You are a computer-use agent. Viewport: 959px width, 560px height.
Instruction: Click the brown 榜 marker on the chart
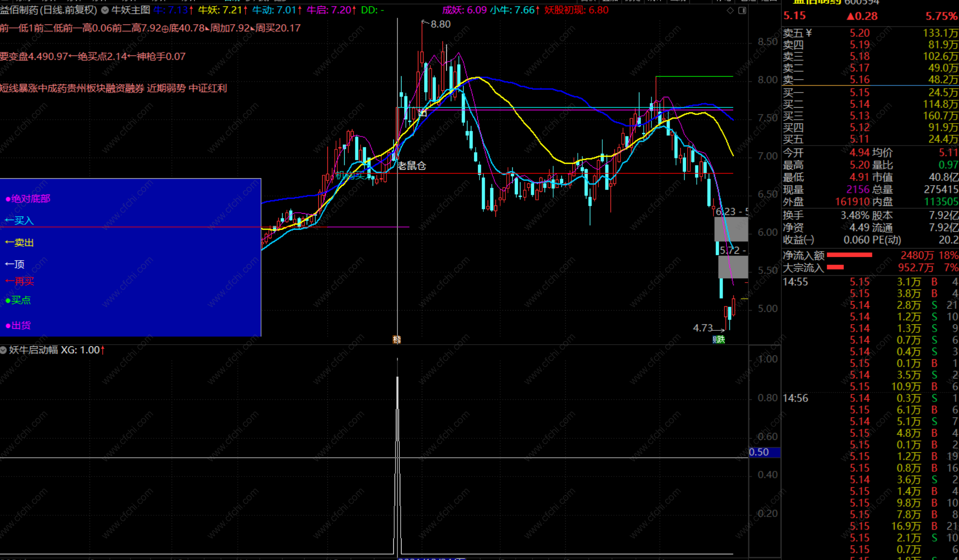pos(397,340)
